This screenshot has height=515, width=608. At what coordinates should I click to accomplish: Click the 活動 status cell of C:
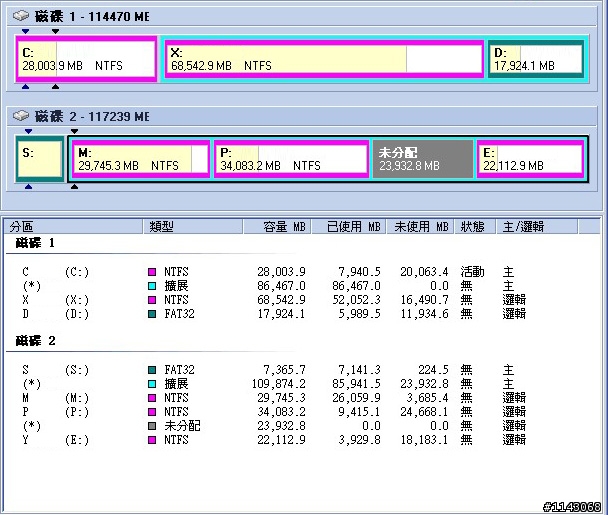[472, 272]
